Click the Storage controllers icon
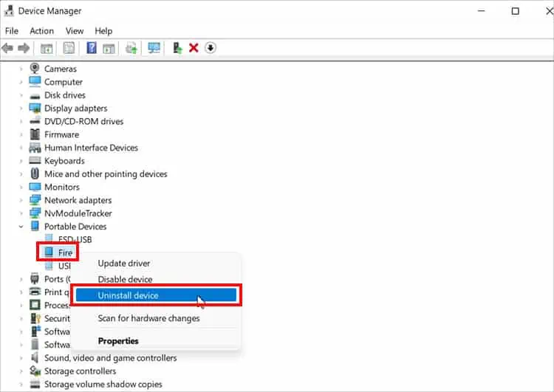Viewport: 554px width, 392px height. tap(35, 371)
